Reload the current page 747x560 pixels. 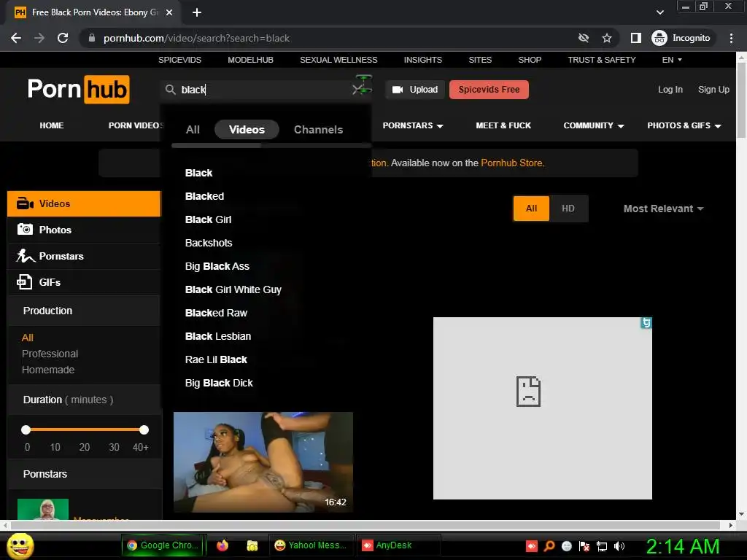[x=63, y=38]
